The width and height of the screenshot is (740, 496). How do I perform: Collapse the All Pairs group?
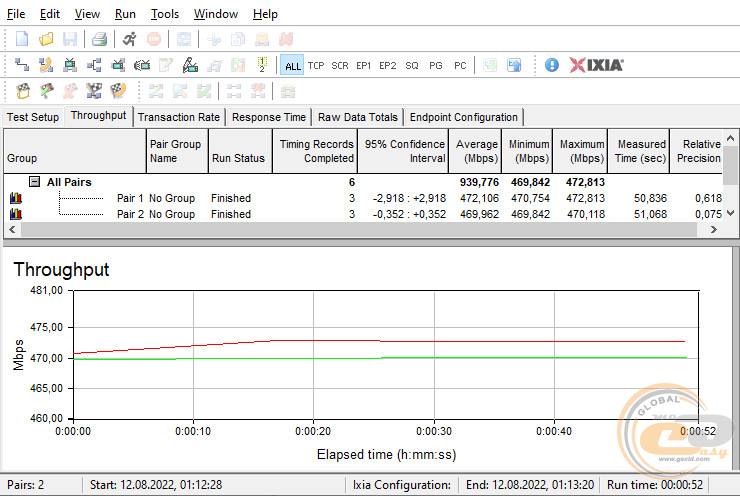[x=34, y=182]
